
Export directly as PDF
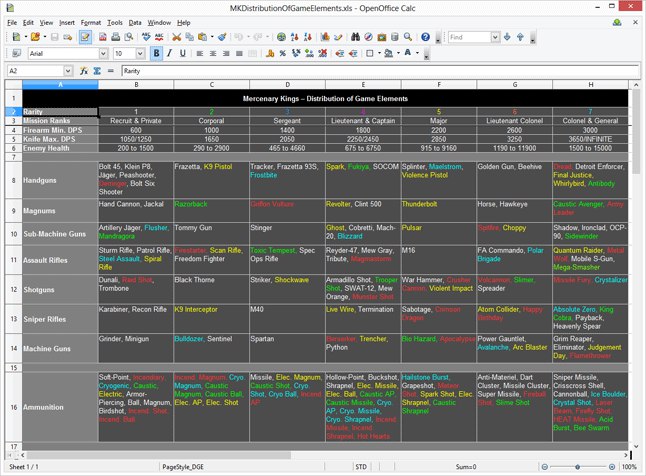tap(103, 37)
